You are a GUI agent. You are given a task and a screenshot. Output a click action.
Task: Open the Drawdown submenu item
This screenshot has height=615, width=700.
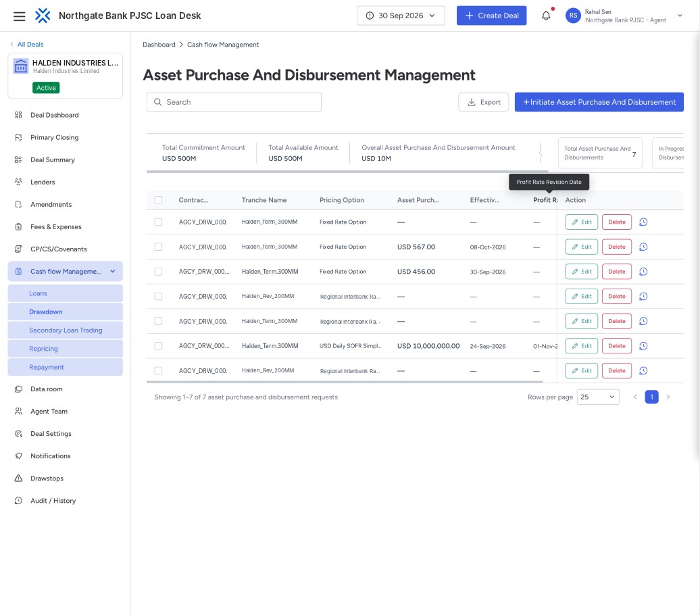click(65, 312)
